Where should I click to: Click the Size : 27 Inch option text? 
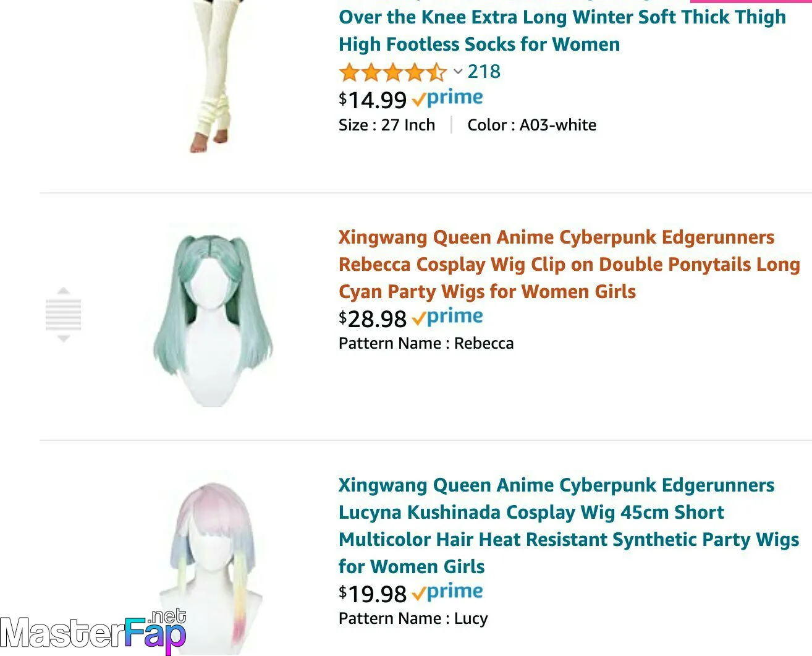coord(387,125)
